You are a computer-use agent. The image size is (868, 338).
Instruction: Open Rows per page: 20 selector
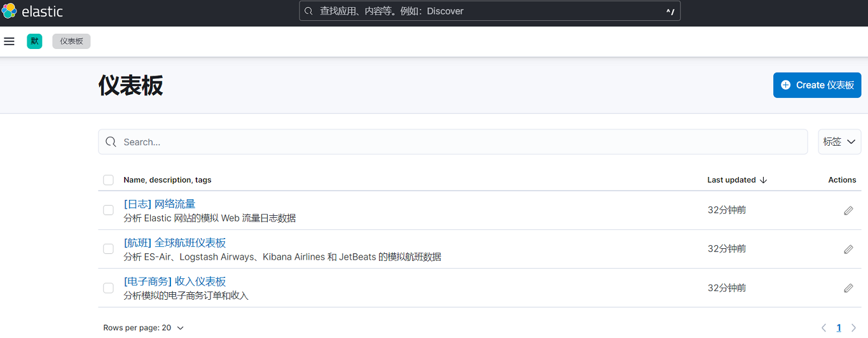[x=144, y=328]
